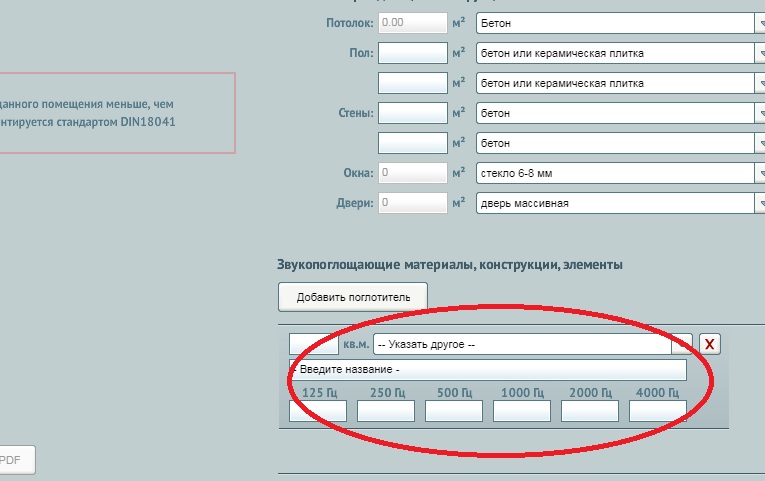Click the absorber кв.м. area field
This screenshot has width=765, height=481.
(314, 344)
